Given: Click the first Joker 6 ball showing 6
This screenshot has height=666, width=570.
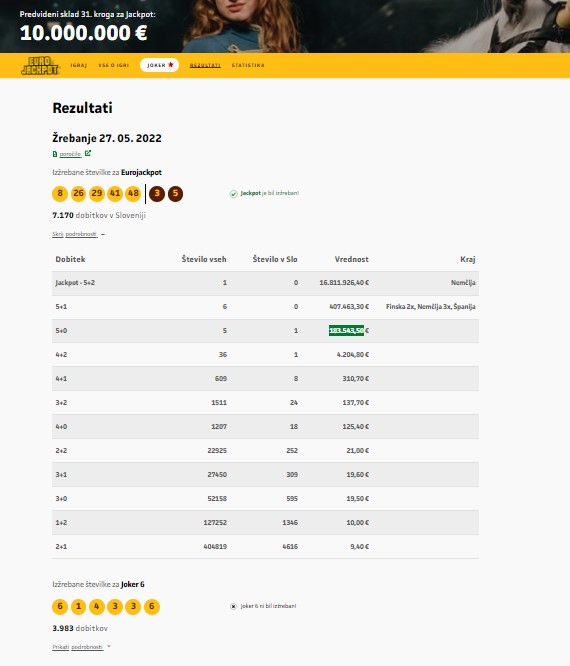Looking at the screenshot, I should coord(60,607).
